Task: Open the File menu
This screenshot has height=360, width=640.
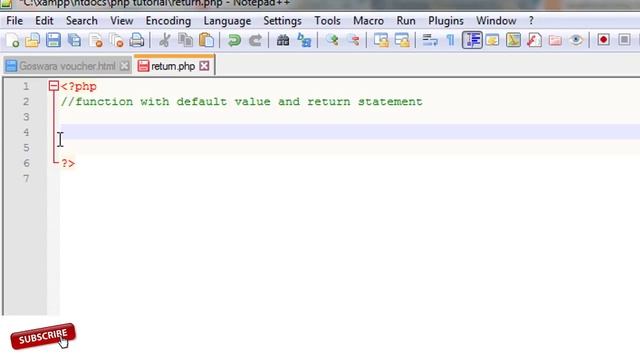Action: (x=14, y=21)
